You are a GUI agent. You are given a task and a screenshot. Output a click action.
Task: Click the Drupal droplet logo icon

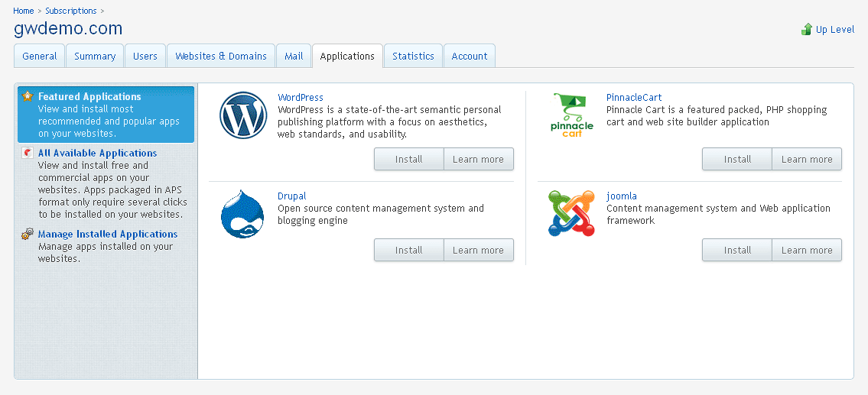(x=242, y=214)
